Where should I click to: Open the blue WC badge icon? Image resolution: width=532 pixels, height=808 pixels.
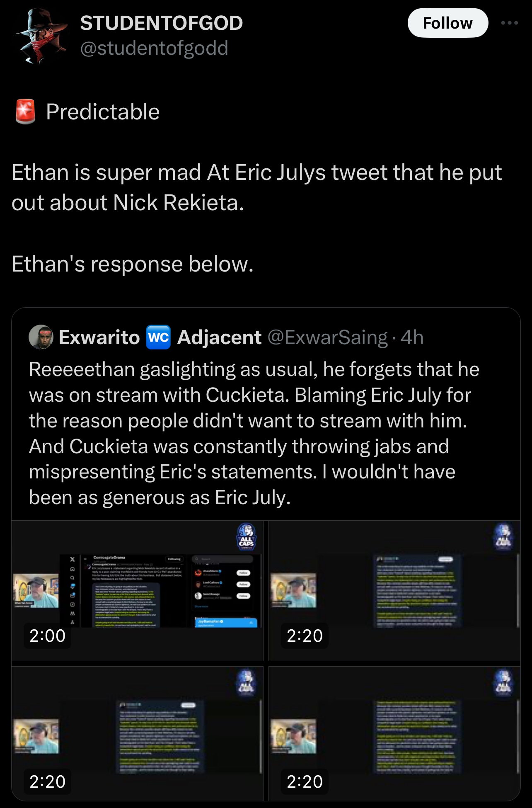point(158,337)
